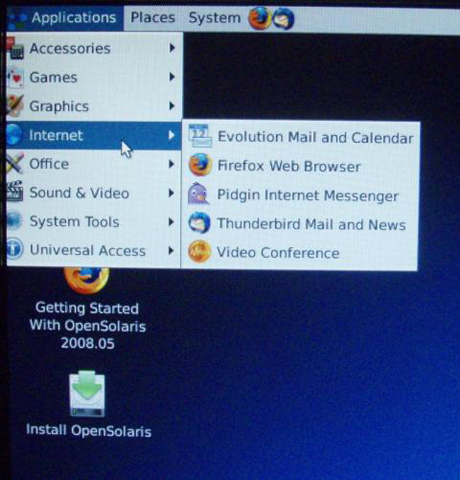Click the Accessories category icon

click(15, 49)
